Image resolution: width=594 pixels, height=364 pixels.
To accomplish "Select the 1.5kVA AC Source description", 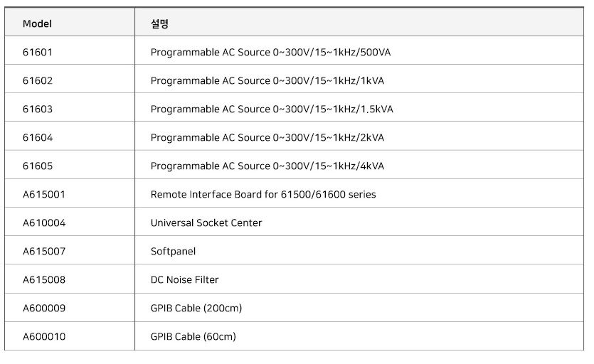I will click(272, 109).
